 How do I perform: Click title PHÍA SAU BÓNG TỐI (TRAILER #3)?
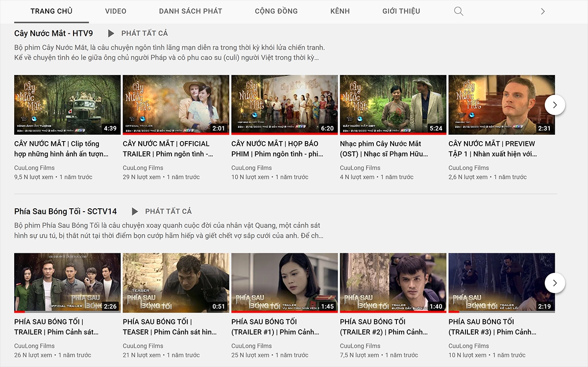click(493, 327)
